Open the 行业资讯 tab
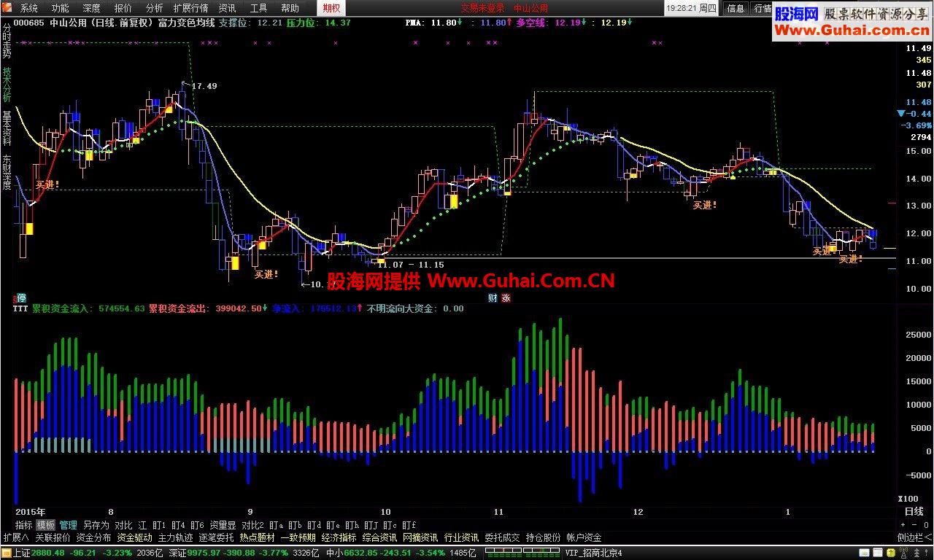Screen dimensions: 934x560 462,537
